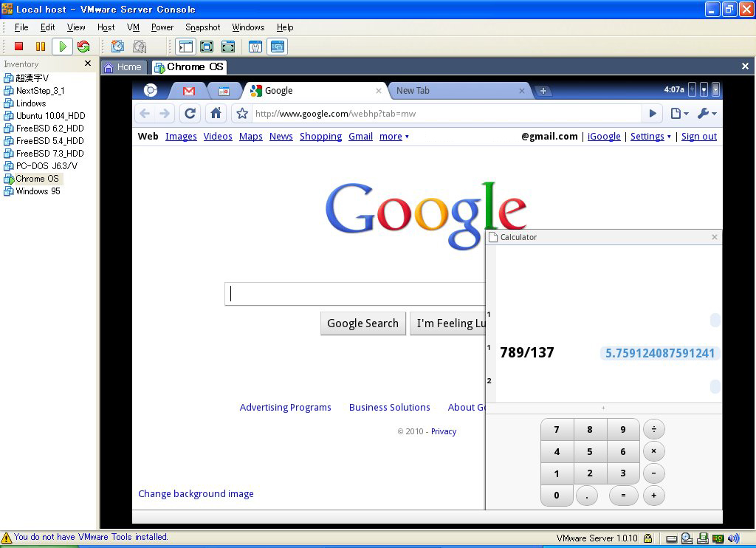
Task: Click the Go arrow next to address bar
Action: 653,113
